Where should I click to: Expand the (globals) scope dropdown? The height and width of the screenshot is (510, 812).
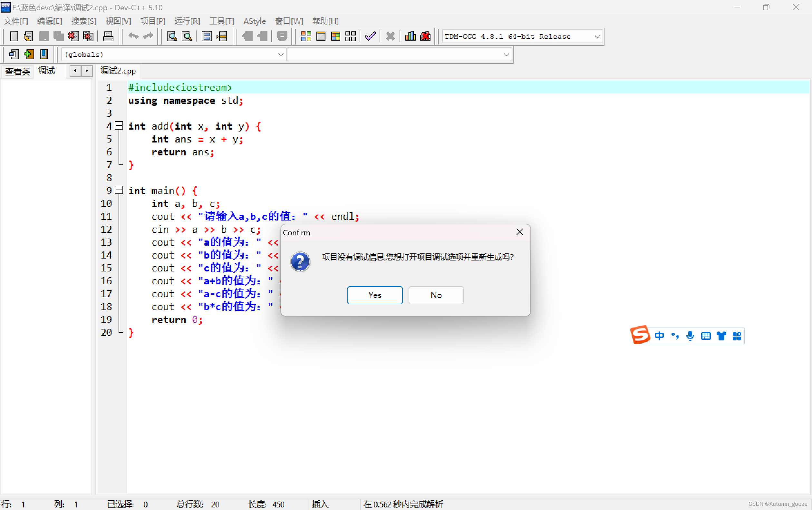pos(280,54)
